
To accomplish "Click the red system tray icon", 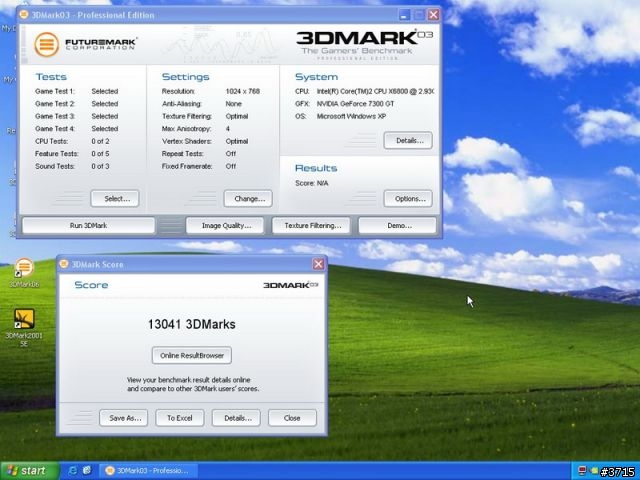I will pyautogui.click(x=582, y=471).
